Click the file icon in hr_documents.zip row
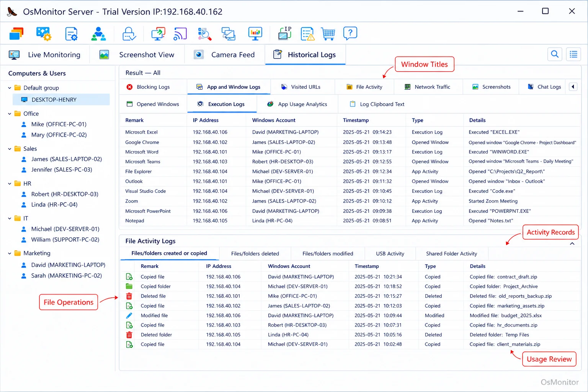The height and width of the screenshot is (392, 588). (x=129, y=325)
